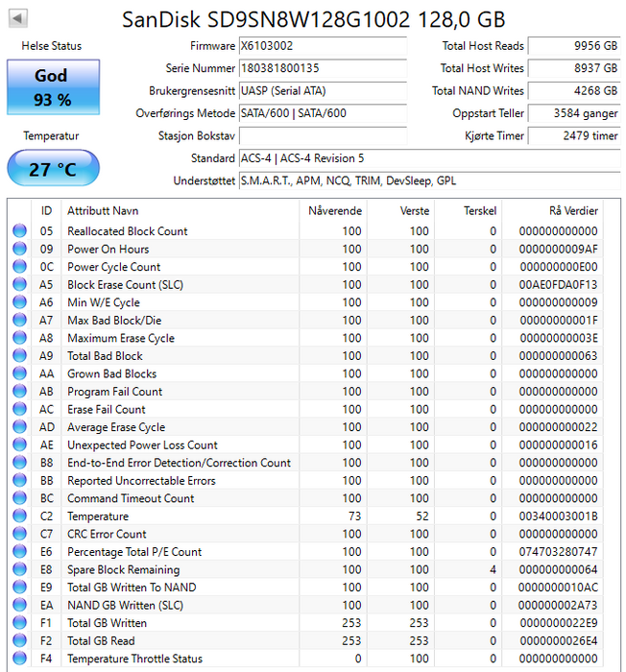Click status orb of Total Bad Block row
The image size is (626, 672).
(19, 356)
